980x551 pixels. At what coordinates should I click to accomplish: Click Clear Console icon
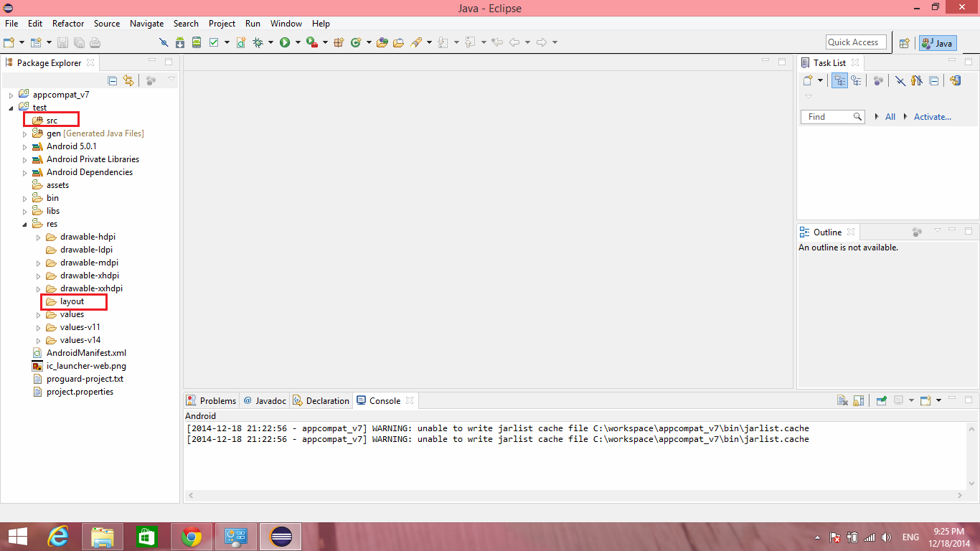[843, 400]
